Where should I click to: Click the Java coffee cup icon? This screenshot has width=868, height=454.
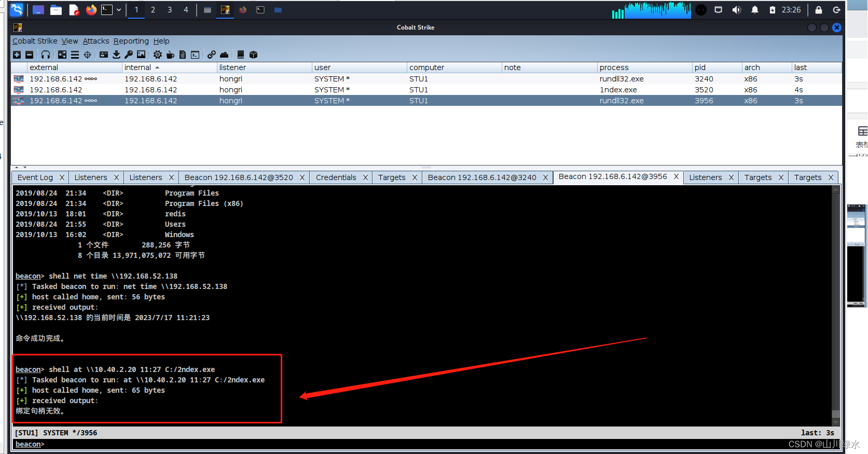pos(170,54)
